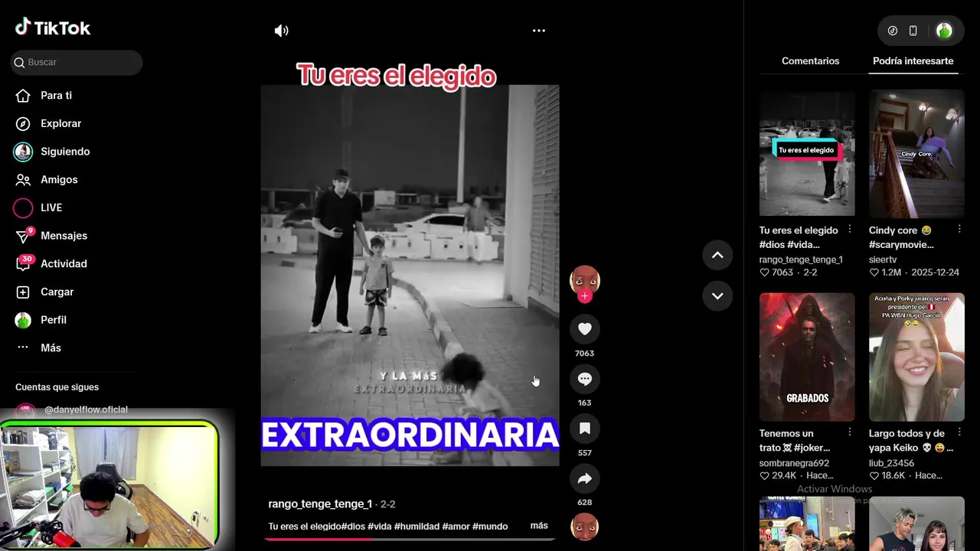
Task: Click #mundo hashtag in caption
Action: [490, 527]
